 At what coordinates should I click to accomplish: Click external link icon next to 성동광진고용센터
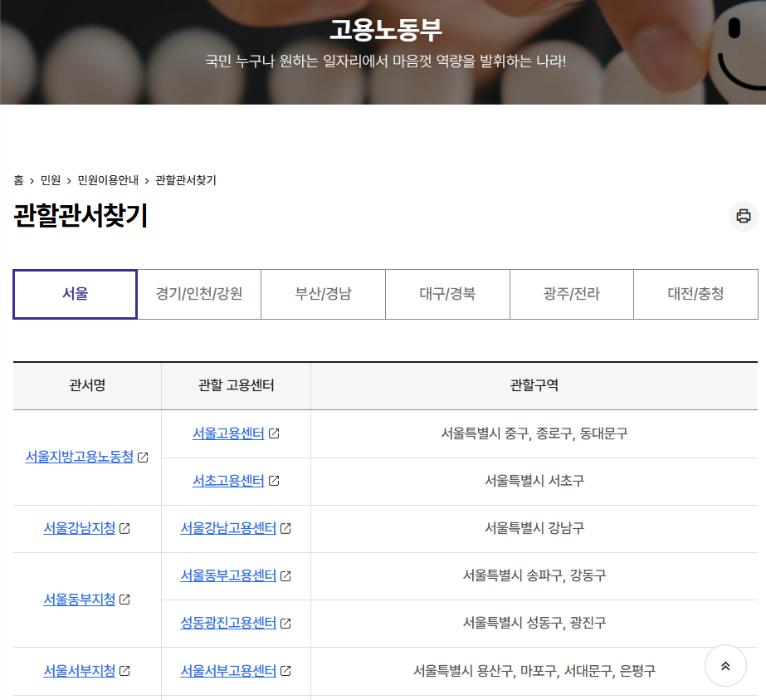coord(285,623)
